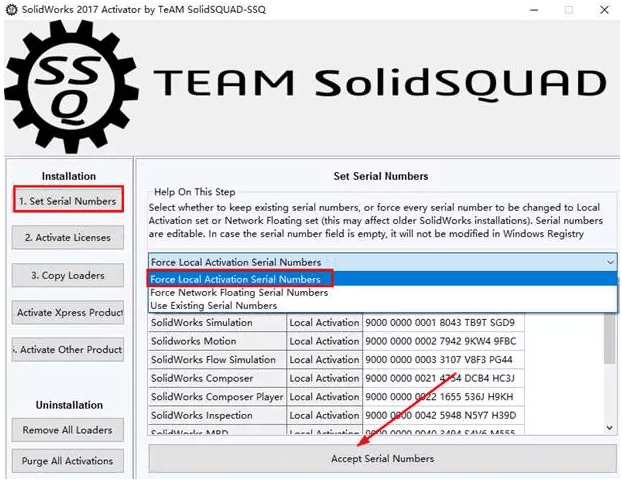Click the Purge All Activations button
Viewport: 622px width, 482px height.
(68, 461)
